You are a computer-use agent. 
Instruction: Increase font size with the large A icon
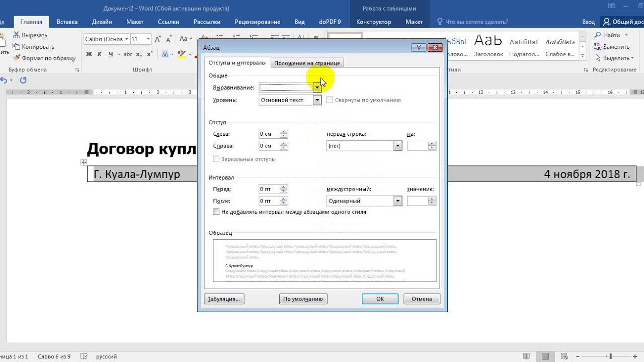click(x=158, y=39)
